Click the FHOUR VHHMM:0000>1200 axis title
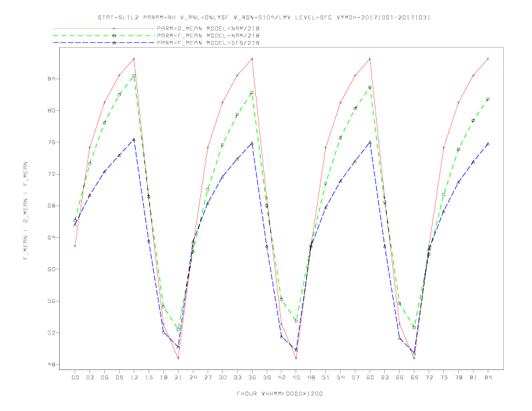This screenshot has width=532, height=411. click(279, 394)
